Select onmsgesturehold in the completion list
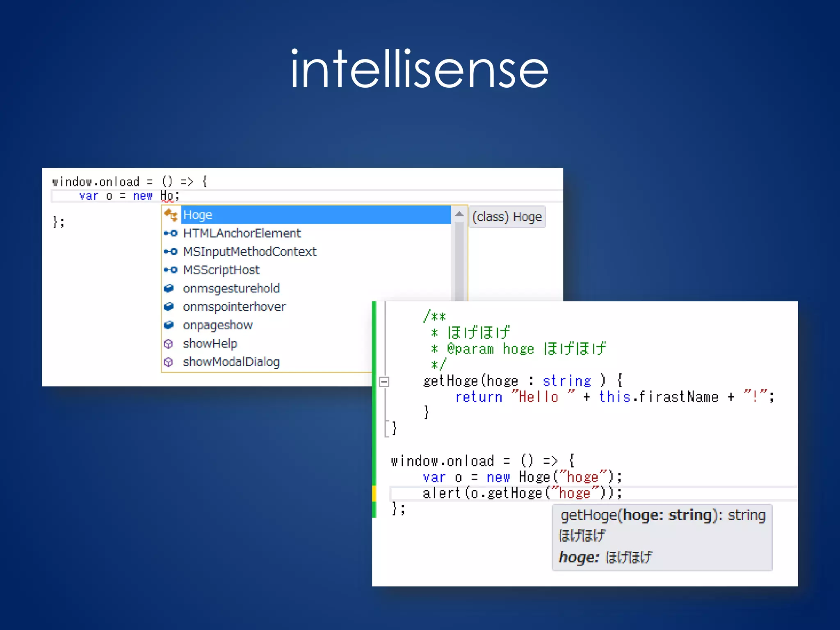The image size is (840, 630). click(231, 288)
